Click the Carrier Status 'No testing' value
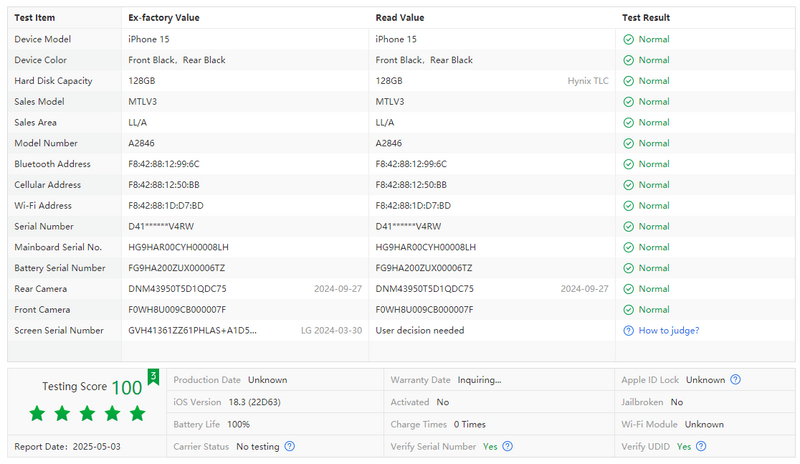The image size is (800, 464). pos(258,446)
